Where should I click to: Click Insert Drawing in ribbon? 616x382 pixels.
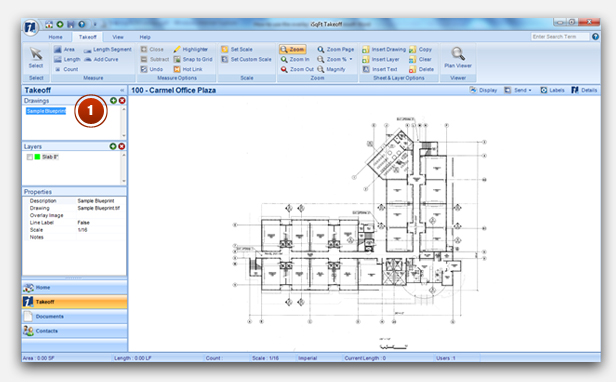click(384, 49)
